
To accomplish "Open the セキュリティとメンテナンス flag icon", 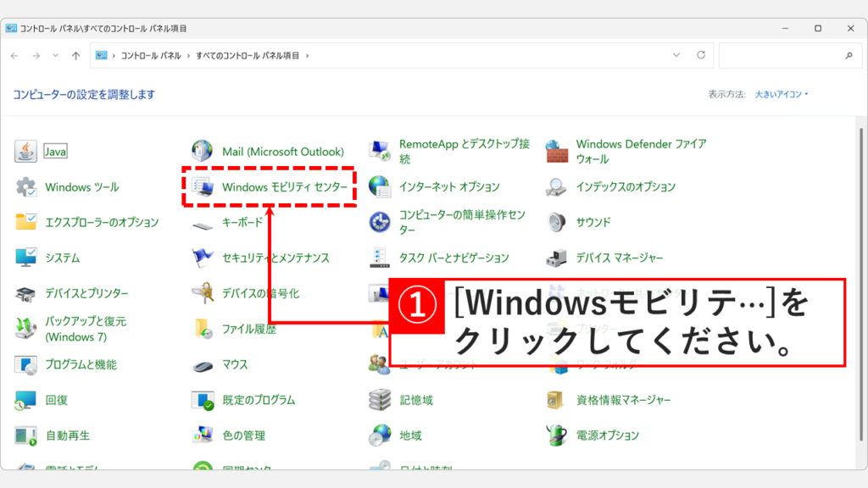I will coord(203,258).
